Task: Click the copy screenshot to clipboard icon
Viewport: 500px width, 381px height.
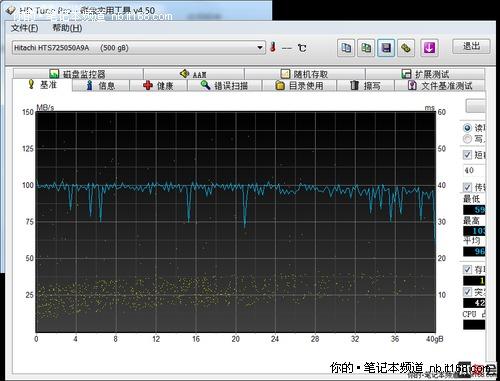Action: pos(366,48)
